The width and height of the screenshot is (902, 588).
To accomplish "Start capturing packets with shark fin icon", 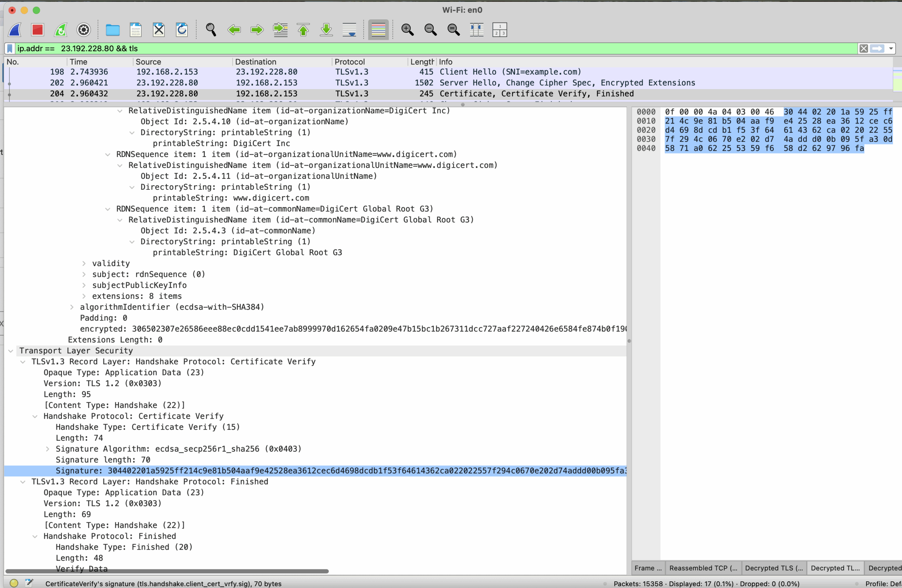I will [x=15, y=30].
